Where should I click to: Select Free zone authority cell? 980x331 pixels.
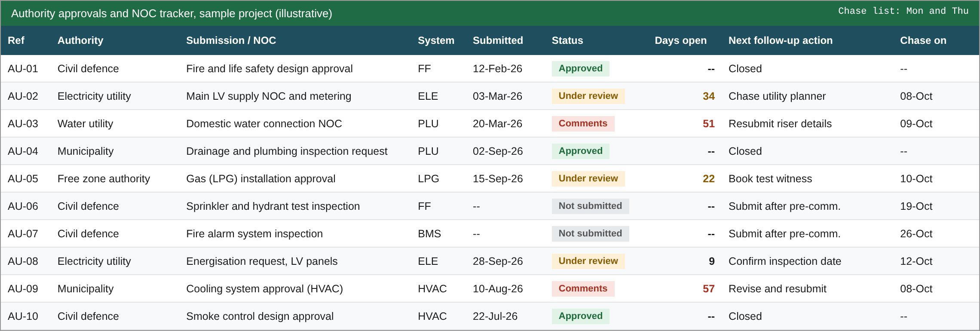point(104,179)
